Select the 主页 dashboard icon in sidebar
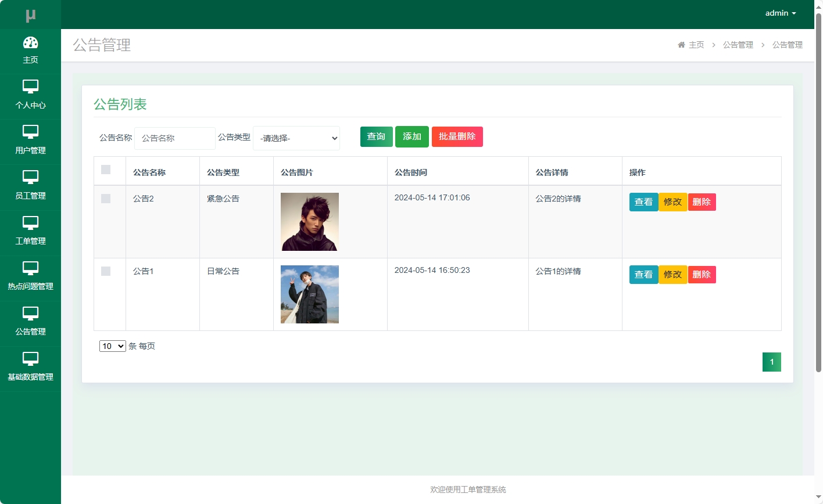The height and width of the screenshot is (504, 823). point(30,43)
